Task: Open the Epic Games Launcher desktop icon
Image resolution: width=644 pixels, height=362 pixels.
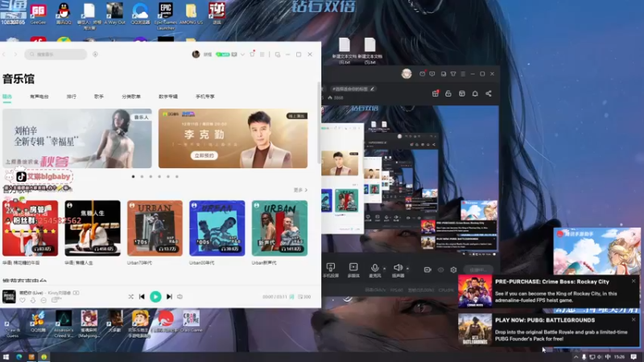Action: pos(166,15)
